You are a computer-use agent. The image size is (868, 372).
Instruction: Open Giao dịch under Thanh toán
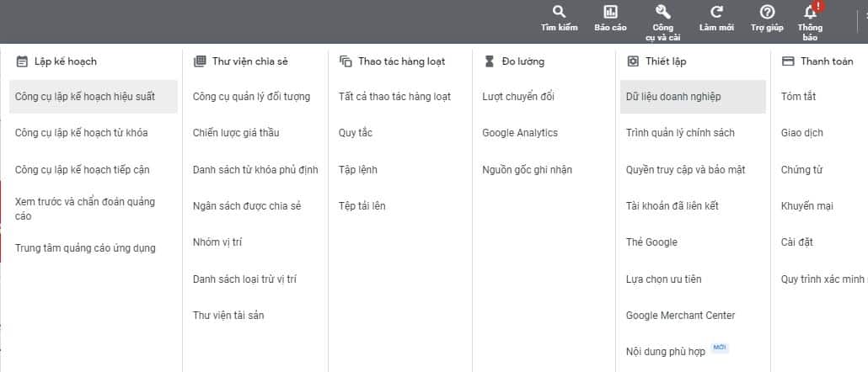[x=802, y=133]
